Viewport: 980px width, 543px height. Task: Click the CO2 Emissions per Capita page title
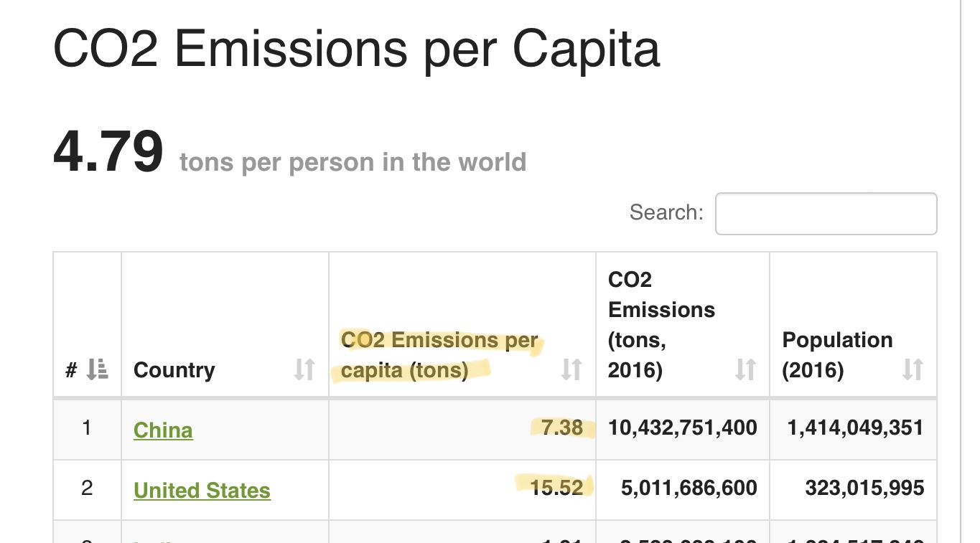click(356, 49)
